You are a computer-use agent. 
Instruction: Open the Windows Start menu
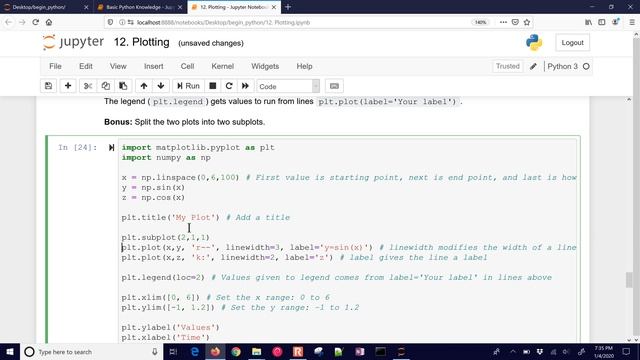[x=10, y=351]
